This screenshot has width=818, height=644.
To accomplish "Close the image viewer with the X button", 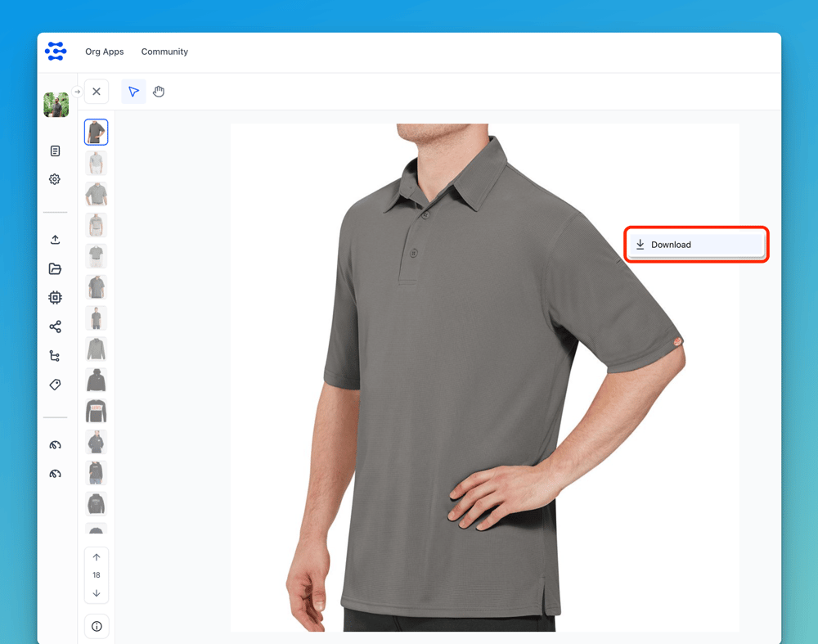I will tap(97, 92).
